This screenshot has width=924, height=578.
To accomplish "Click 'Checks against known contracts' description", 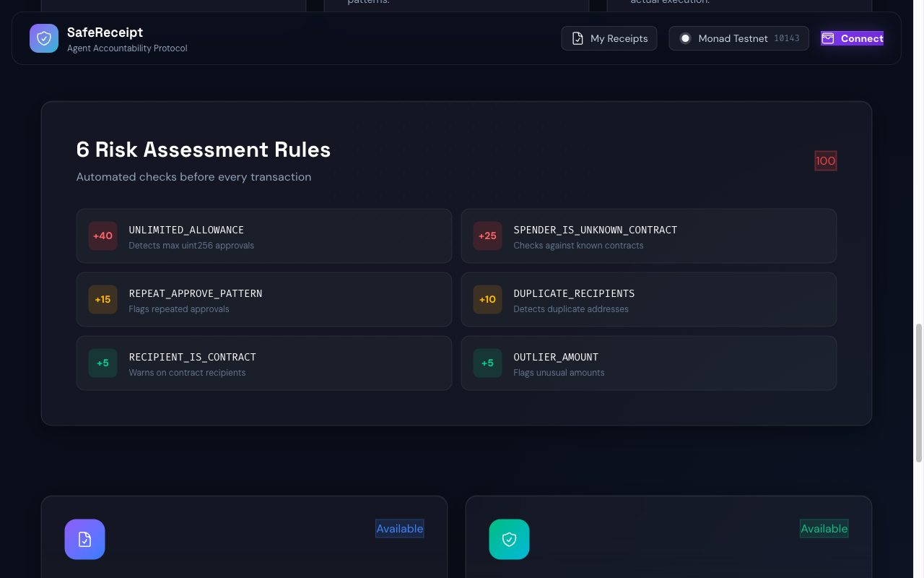I will coord(578,246).
